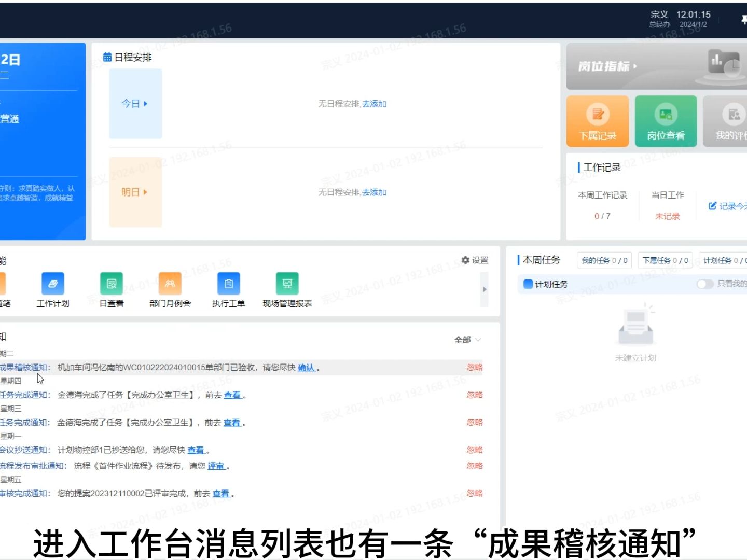747x560 pixels.
Task: Expand more apps with the right arrow
Action: click(484, 289)
